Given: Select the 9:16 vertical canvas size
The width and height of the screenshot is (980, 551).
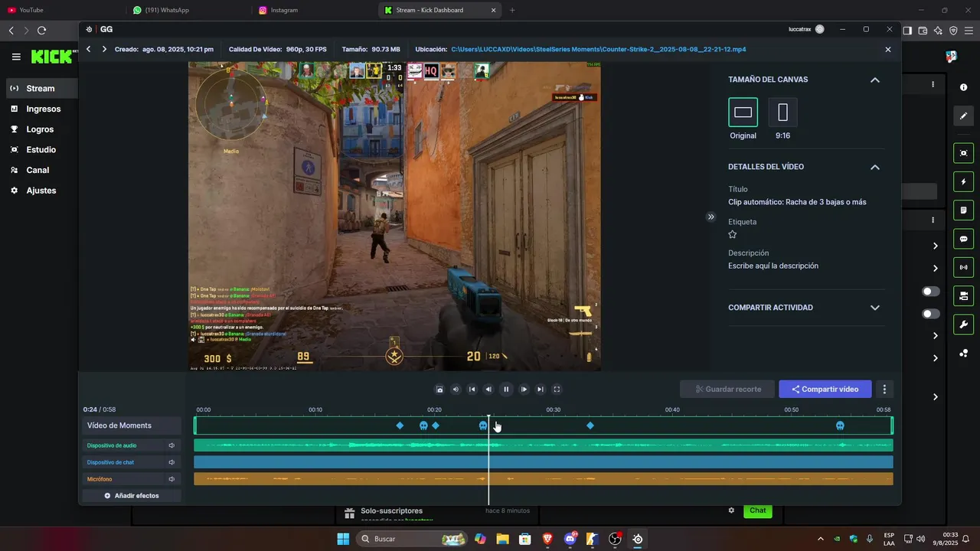Looking at the screenshot, I should 782,112.
